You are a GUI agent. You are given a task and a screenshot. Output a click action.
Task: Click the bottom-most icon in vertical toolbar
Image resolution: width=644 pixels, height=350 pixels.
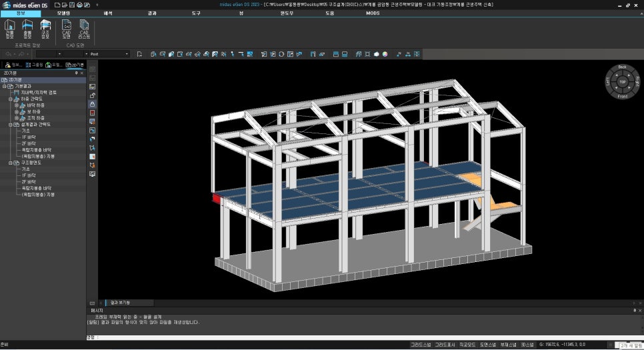click(93, 174)
